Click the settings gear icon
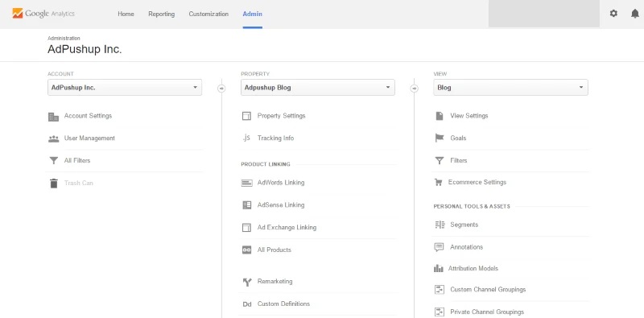The height and width of the screenshot is (318, 644). click(613, 14)
